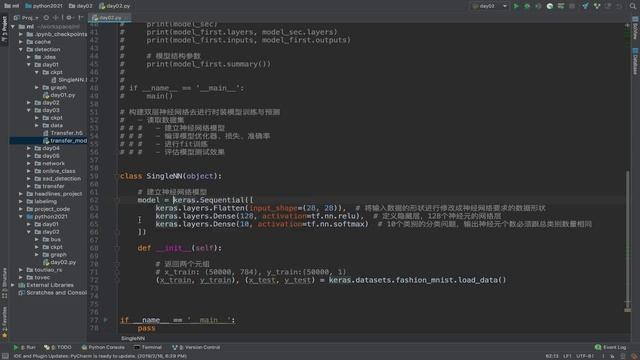Open the day02 run configuration dropdown
The height and width of the screenshot is (360, 640).
point(489,6)
